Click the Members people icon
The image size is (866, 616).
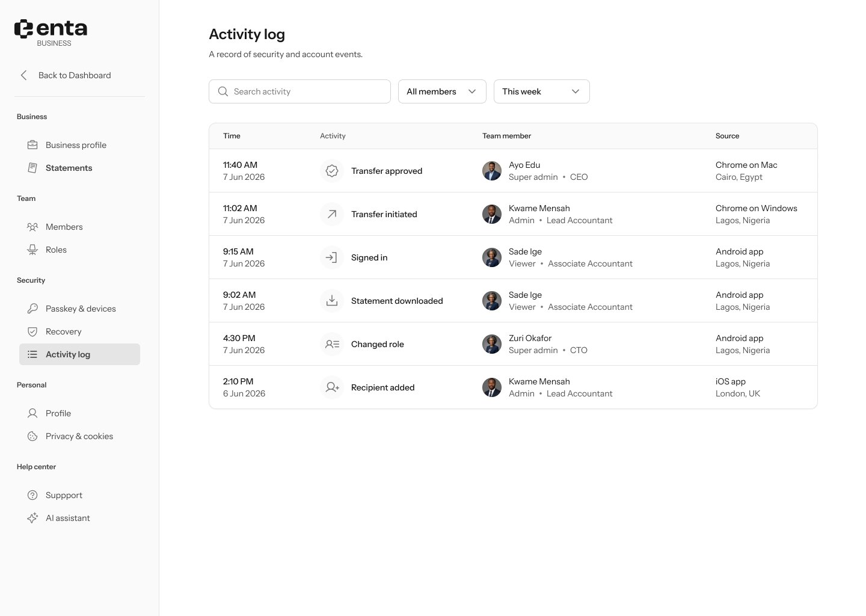coord(32,227)
